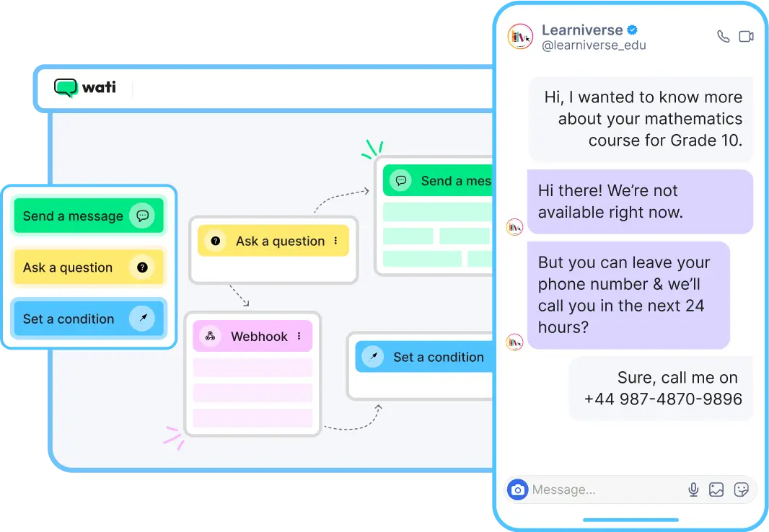Open the options menu on the Ask a question node

(x=336, y=241)
